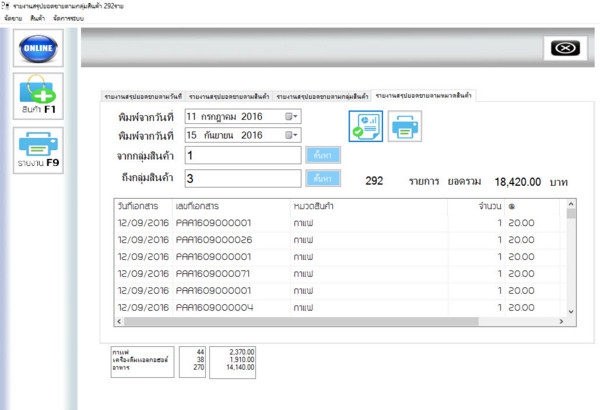Viewport: 600px width, 410px height.
Task: Open the จัดขาย menu
Action: 13,18
